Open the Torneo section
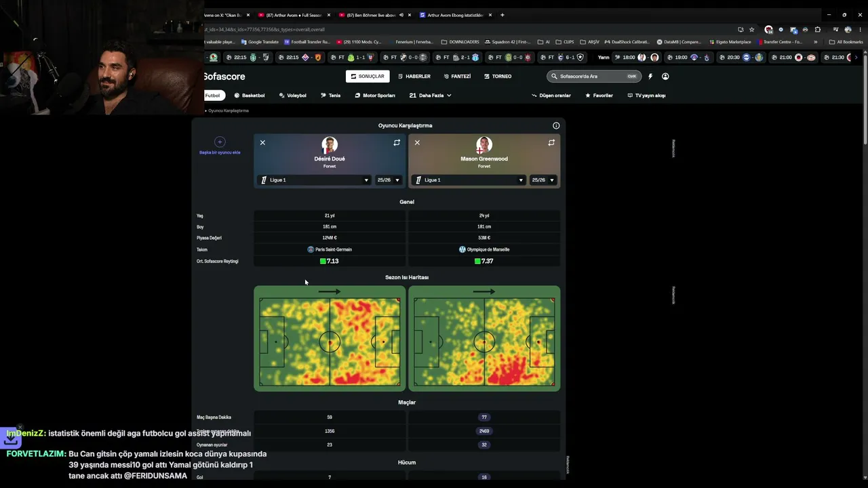This screenshot has width=868, height=488. (498, 76)
